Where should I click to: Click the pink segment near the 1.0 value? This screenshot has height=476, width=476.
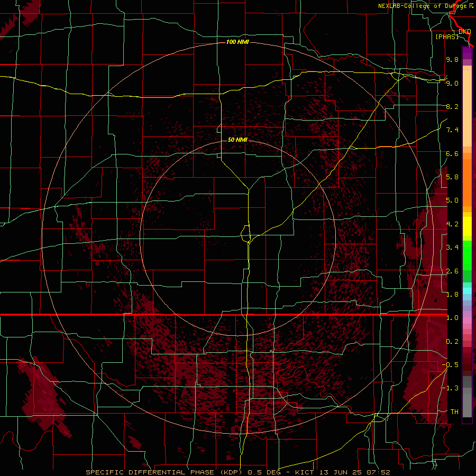[x=467, y=321]
